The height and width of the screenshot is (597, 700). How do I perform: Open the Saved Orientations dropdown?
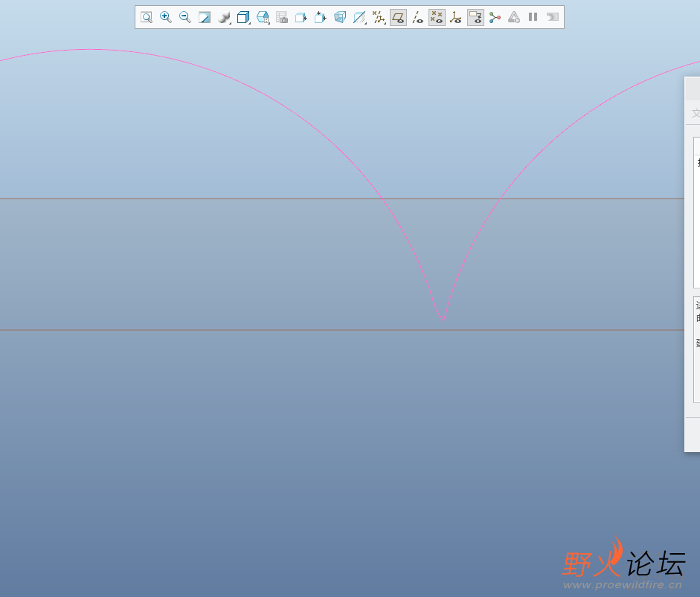coord(263,17)
